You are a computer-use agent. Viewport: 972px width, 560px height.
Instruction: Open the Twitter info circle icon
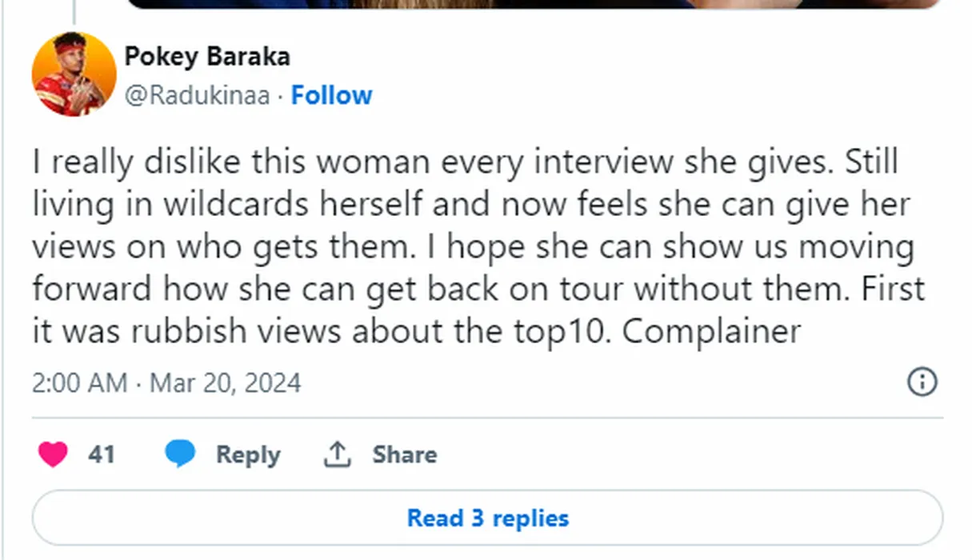[x=922, y=382]
